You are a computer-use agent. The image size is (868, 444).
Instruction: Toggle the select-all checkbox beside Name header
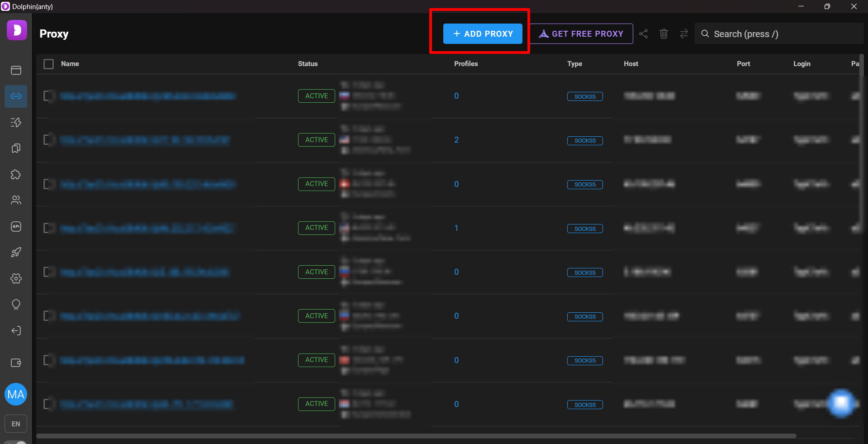click(49, 64)
